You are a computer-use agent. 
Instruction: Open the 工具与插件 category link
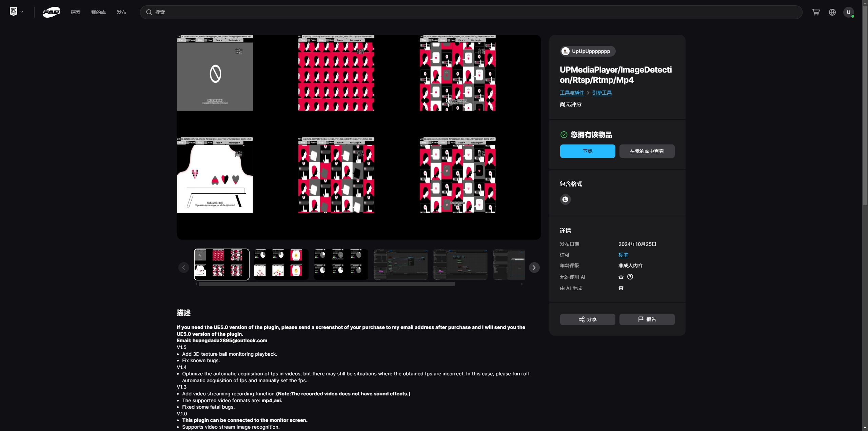coord(572,93)
